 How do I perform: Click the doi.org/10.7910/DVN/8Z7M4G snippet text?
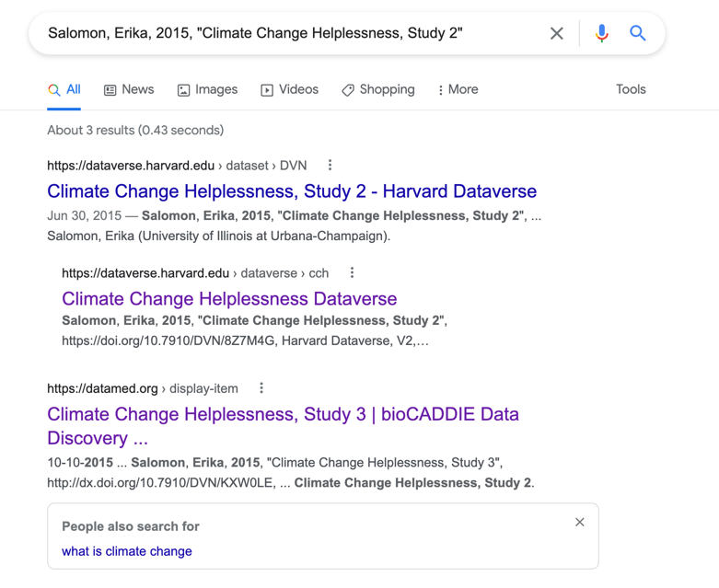(x=168, y=340)
